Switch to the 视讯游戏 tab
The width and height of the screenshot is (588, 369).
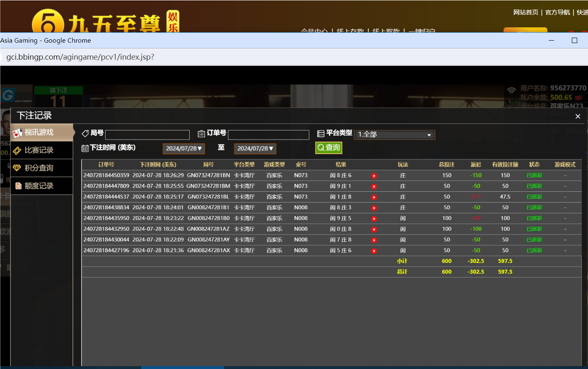coord(41,133)
